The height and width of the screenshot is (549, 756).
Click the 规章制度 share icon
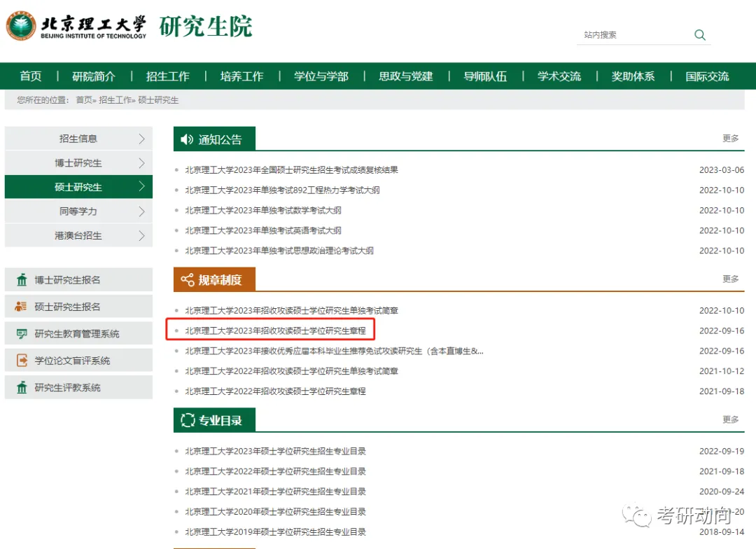pos(187,280)
